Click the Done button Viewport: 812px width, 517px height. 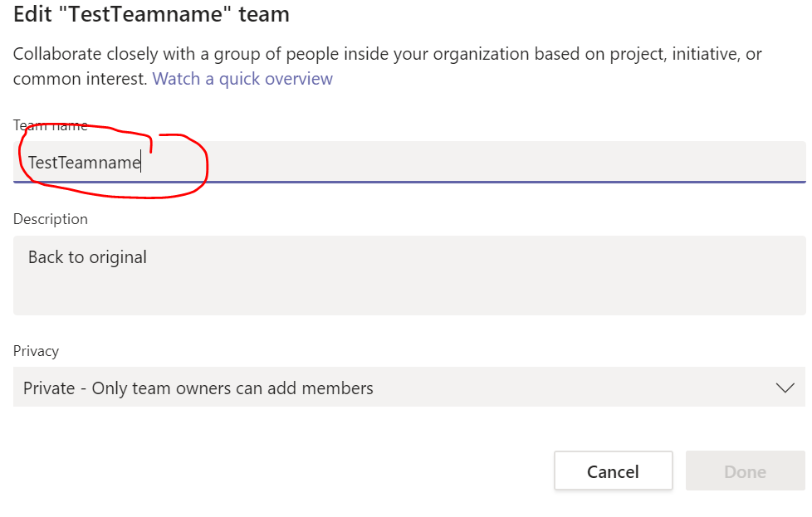pos(746,471)
